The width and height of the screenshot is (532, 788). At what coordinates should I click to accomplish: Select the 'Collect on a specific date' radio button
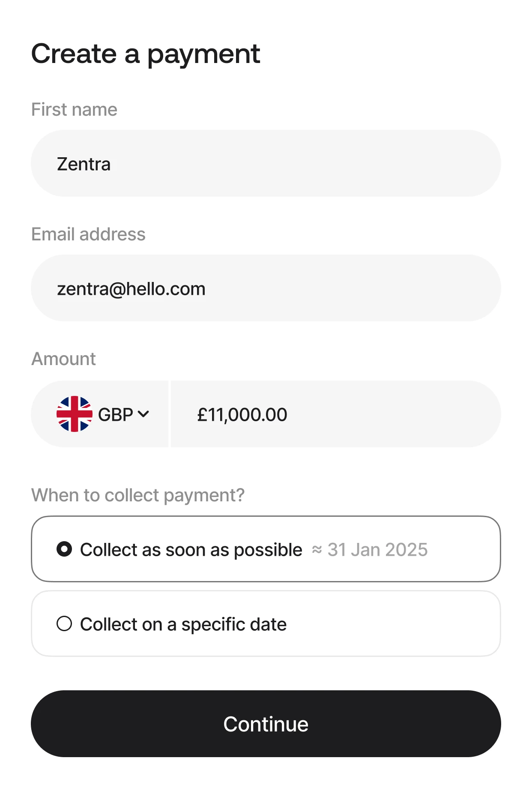click(x=64, y=624)
